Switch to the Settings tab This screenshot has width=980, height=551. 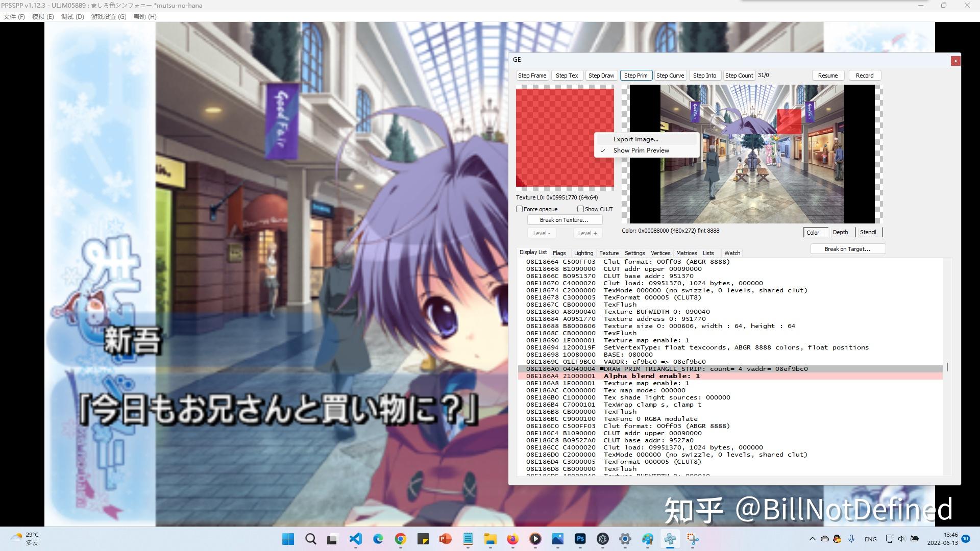(x=634, y=253)
